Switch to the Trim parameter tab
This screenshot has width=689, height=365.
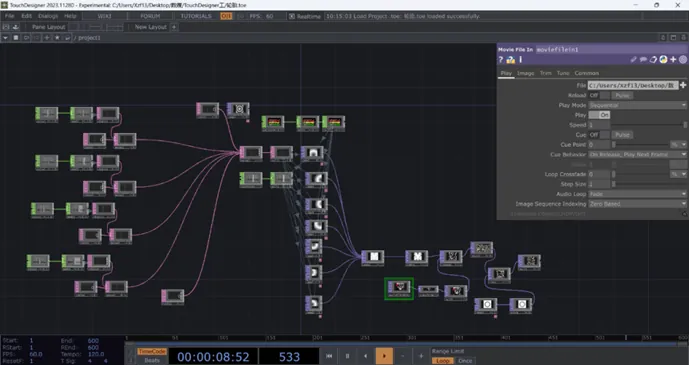(x=546, y=73)
